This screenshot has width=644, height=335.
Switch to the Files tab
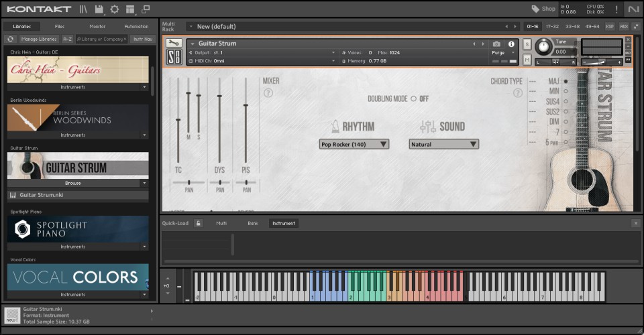click(60, 26)
